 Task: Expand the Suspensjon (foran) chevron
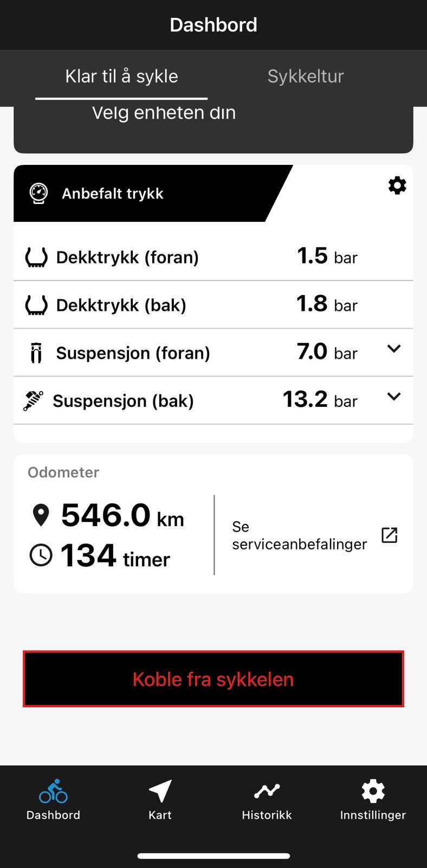[x=394, y=348]
